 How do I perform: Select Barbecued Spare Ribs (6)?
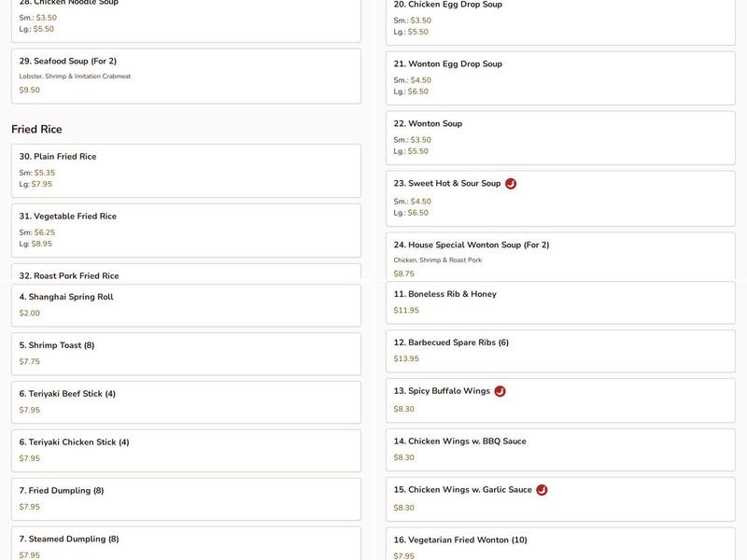tap(560, 351)
